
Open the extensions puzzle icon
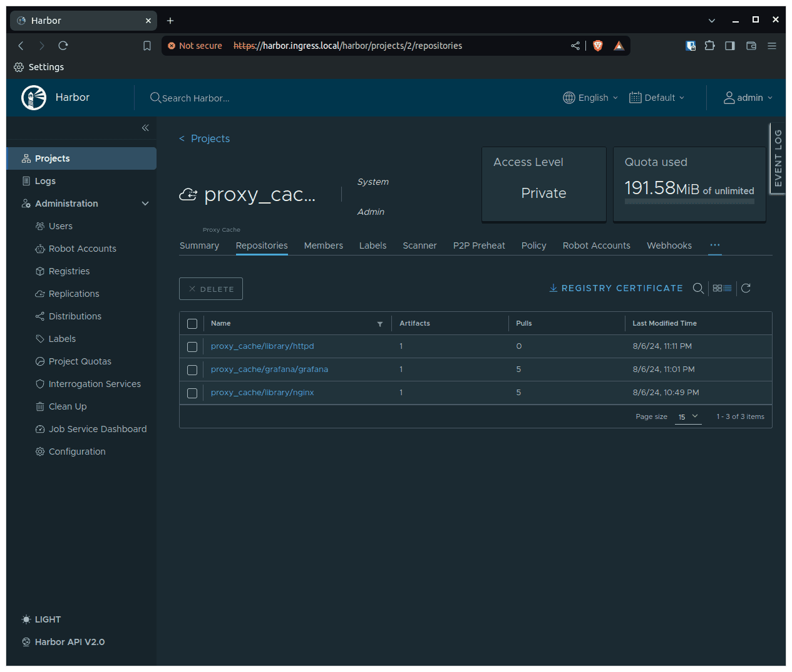click(x=709, y=46)
